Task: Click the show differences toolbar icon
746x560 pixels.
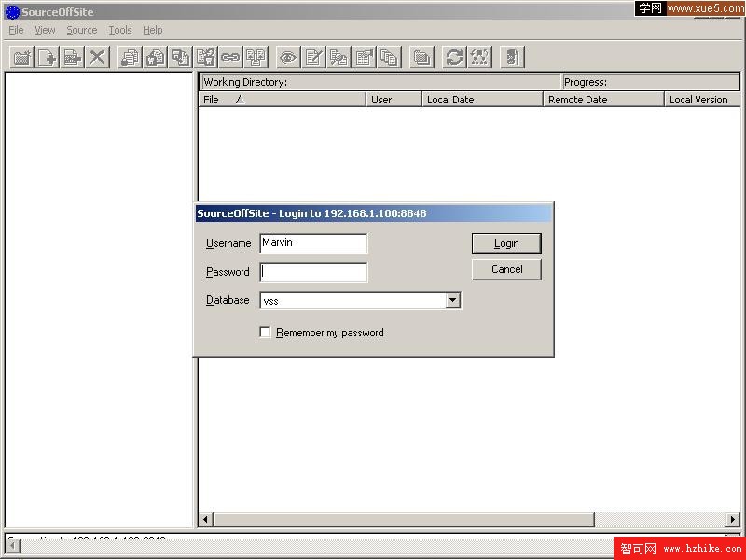Action: pyautogui.click(x=338, y=58)
